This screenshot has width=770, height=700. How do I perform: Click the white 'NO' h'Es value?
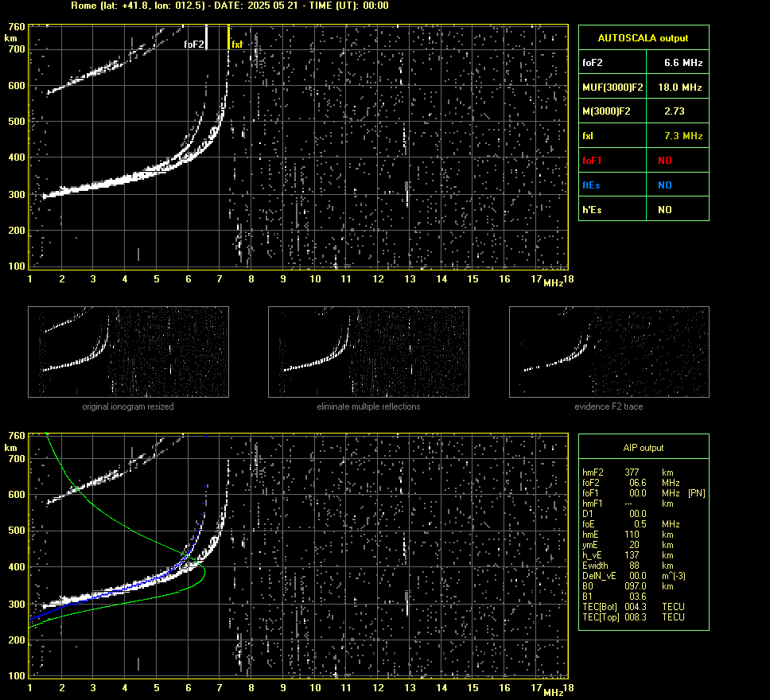click(664, 209)
